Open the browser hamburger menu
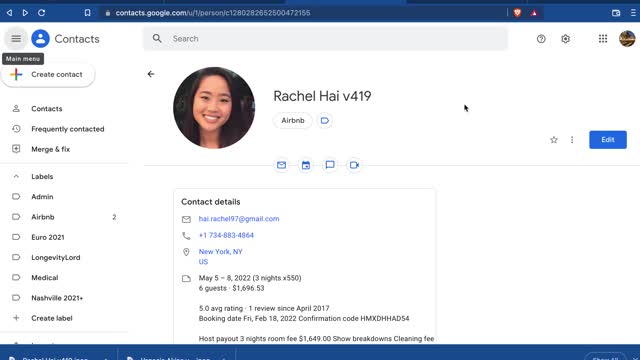 pos(633,13)
